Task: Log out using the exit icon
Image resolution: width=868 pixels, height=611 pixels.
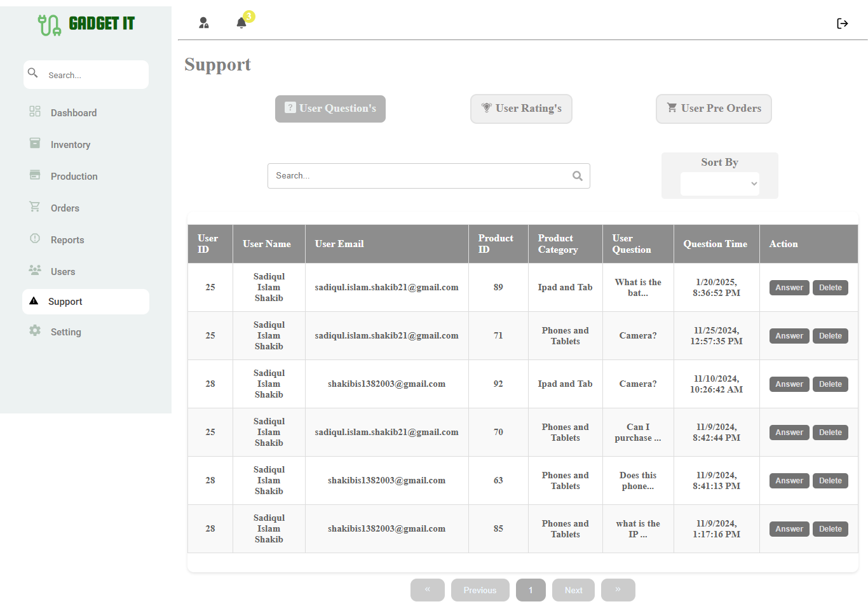Action: tap(843, 23)
